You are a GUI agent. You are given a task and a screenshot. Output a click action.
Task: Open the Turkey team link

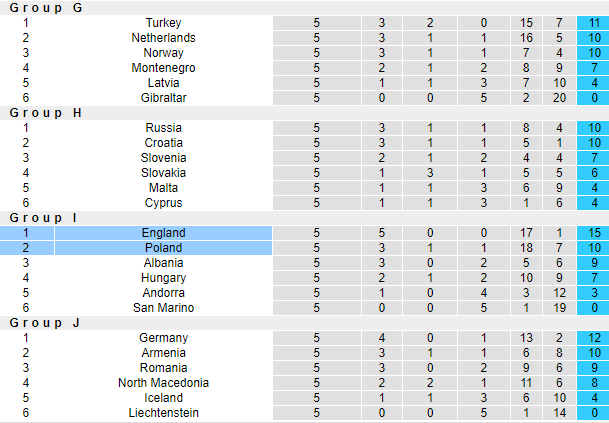pyautogui.click(x=163, y=22)
